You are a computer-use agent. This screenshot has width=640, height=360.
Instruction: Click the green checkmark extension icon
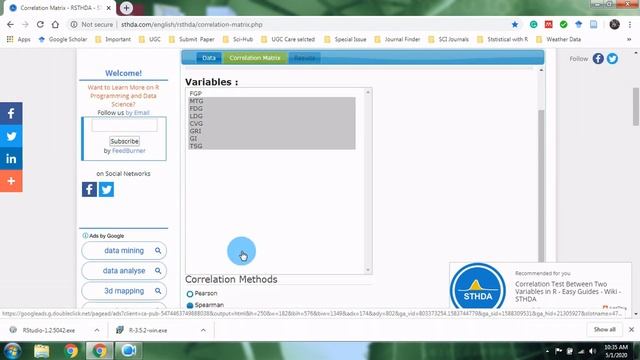[564, 24]
